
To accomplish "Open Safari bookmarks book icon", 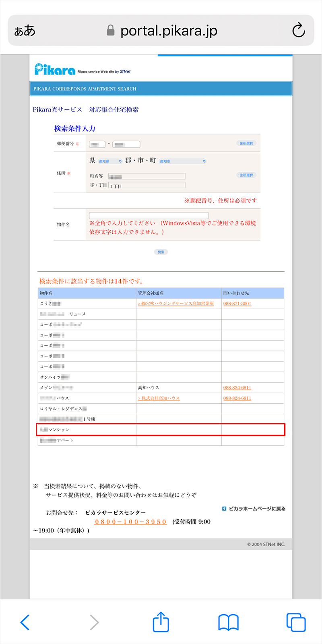I will (228, 622).
